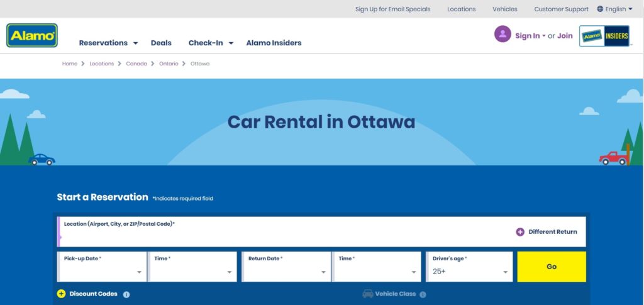
Task: Open the Alamo Insiders badge image
Action: pyautogui.click(x=604, y=36)
